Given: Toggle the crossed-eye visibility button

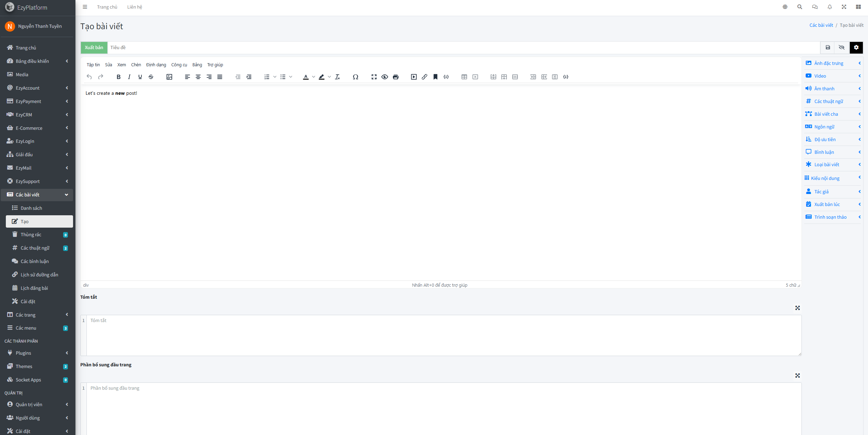Looking at the screenshot, I should click(842, 47).
